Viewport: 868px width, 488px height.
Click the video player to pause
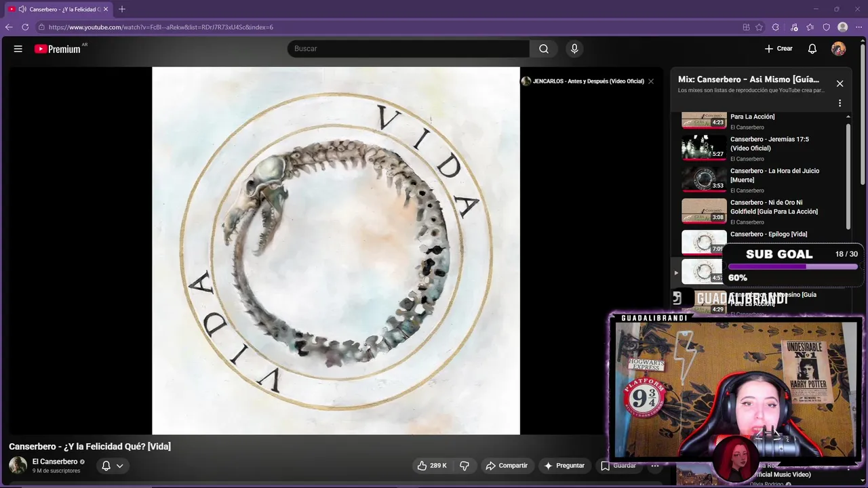336,250
